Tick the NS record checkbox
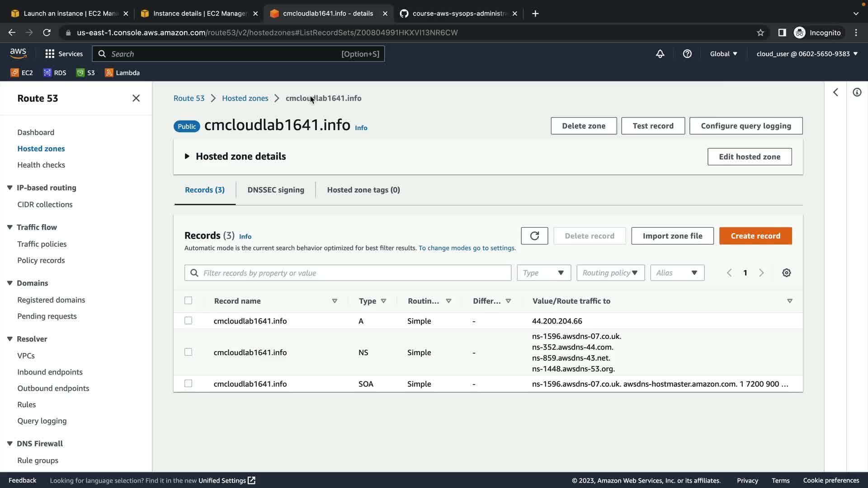 tap(189, 352)
